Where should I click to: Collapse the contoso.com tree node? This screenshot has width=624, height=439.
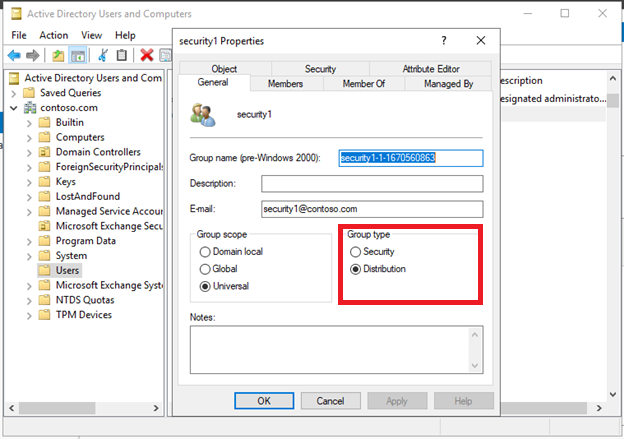pos(14,108)
